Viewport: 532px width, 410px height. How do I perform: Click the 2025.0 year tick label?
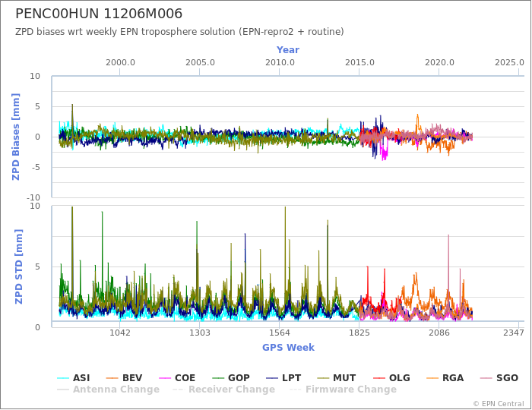point(509,63)
